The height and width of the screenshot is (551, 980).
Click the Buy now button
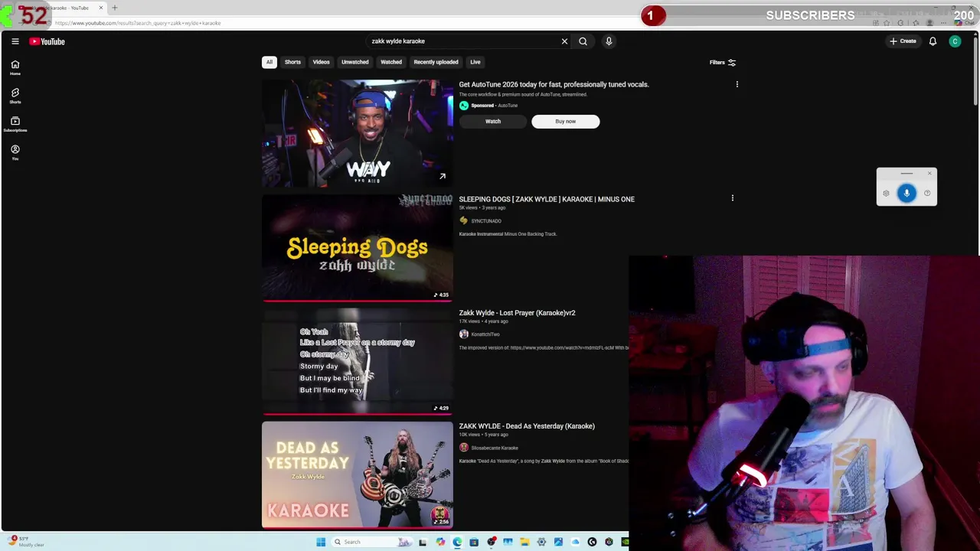pos(566,121)
